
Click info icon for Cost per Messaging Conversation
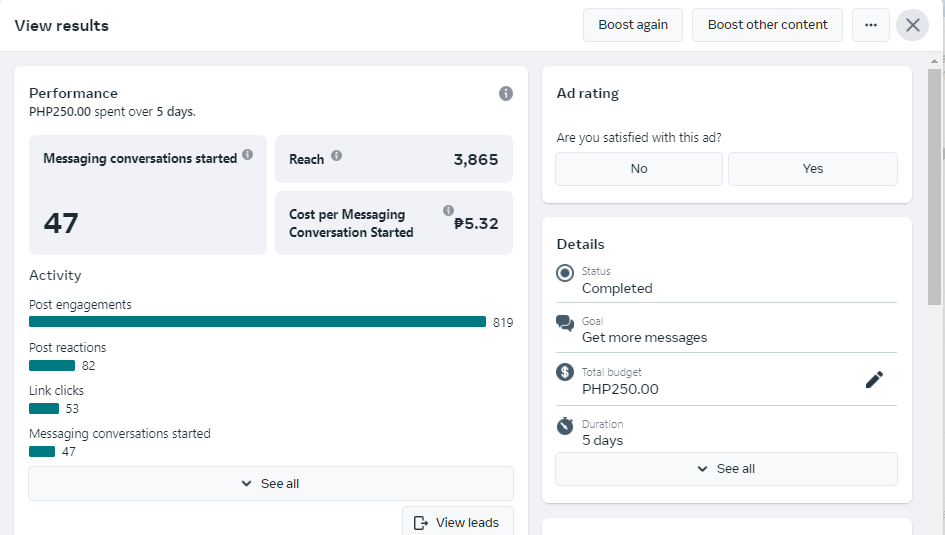coord(448,211)
